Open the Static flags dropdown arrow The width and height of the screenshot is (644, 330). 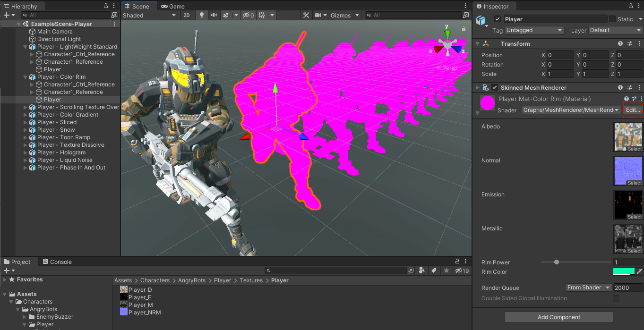640,19
